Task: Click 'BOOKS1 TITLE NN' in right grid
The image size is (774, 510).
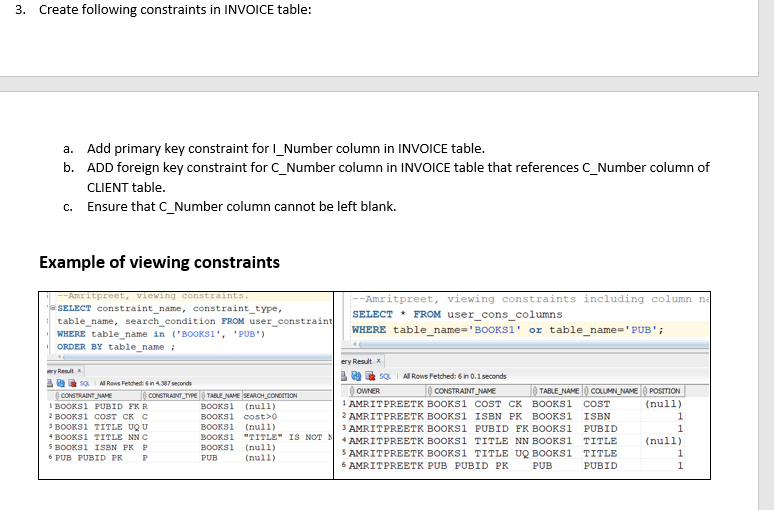Action: tap(478, 441)
